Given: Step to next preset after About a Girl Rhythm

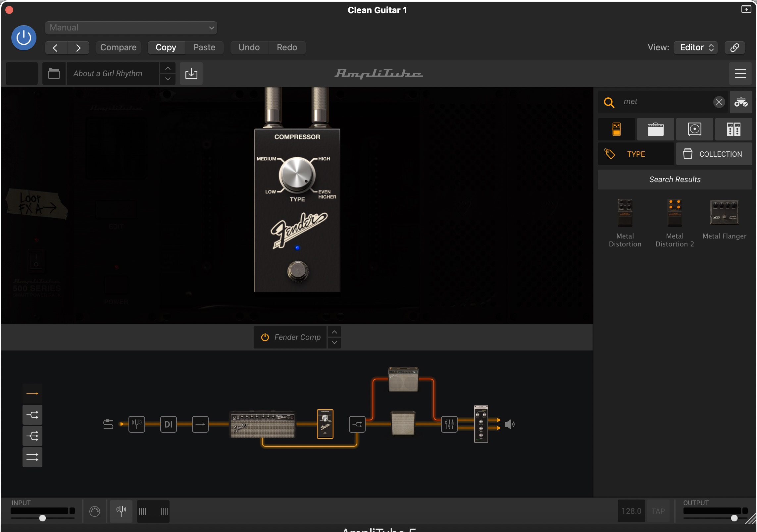Looking at the screenshot, I should [x=168, y=79].
